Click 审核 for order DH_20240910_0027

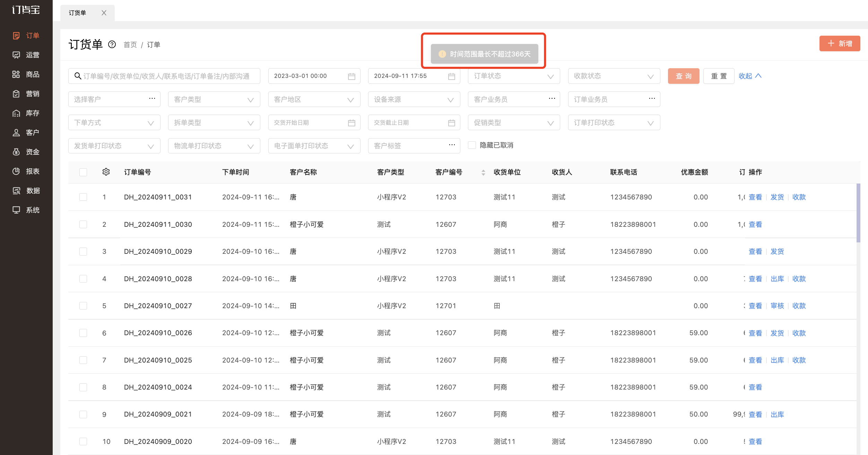tap(777, 306)
